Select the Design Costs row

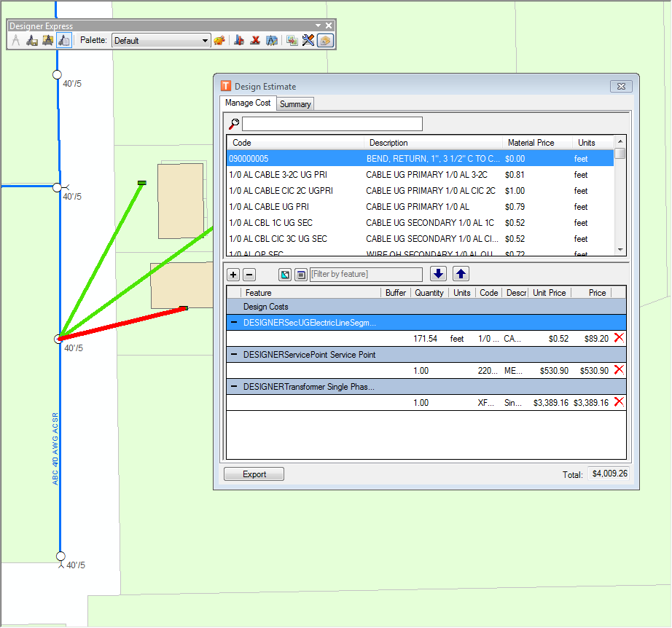coord(426,307)
